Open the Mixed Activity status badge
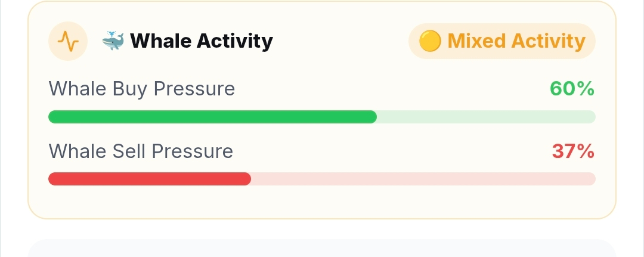The width and height of the screenshot is (644, 257). [502, 41]
